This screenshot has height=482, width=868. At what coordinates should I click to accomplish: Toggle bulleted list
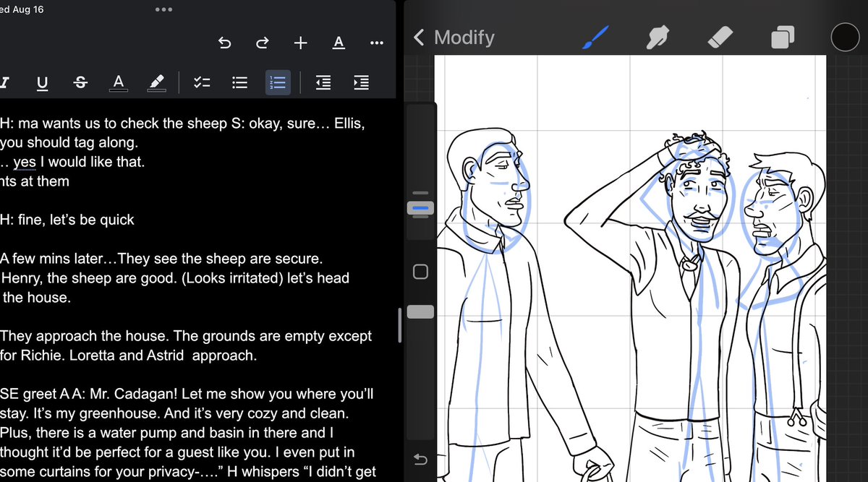[x=240, y=83]
